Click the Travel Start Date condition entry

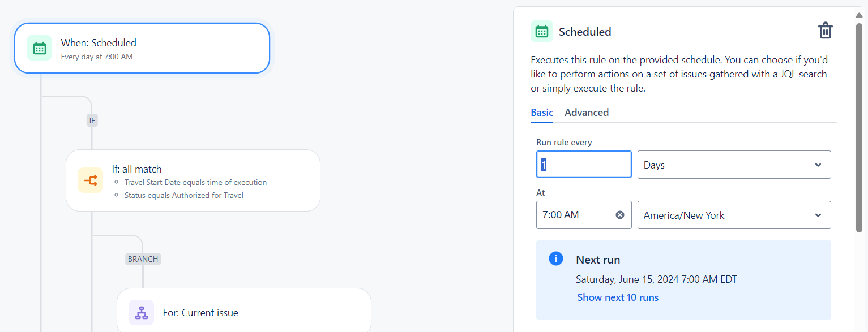pos(195,182)
